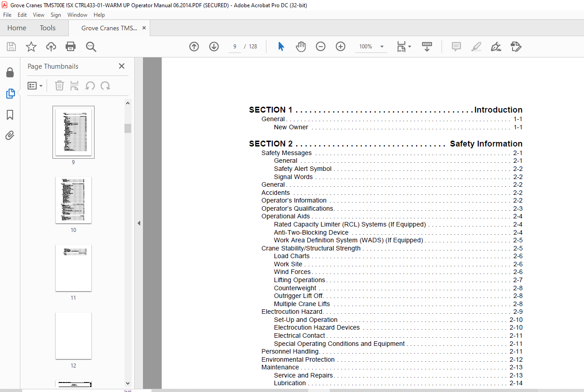Select the page 10 thumbnail
The width and height of the screenshot is (584, 392).
[73, 200]
